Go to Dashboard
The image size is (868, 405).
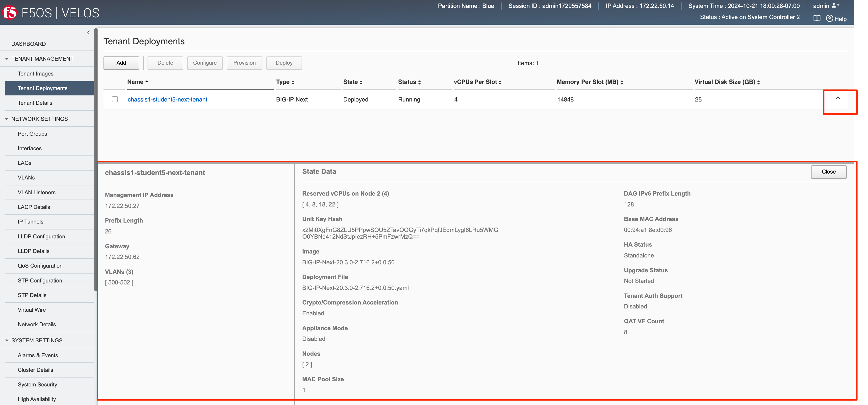click(x=29, y=44)
